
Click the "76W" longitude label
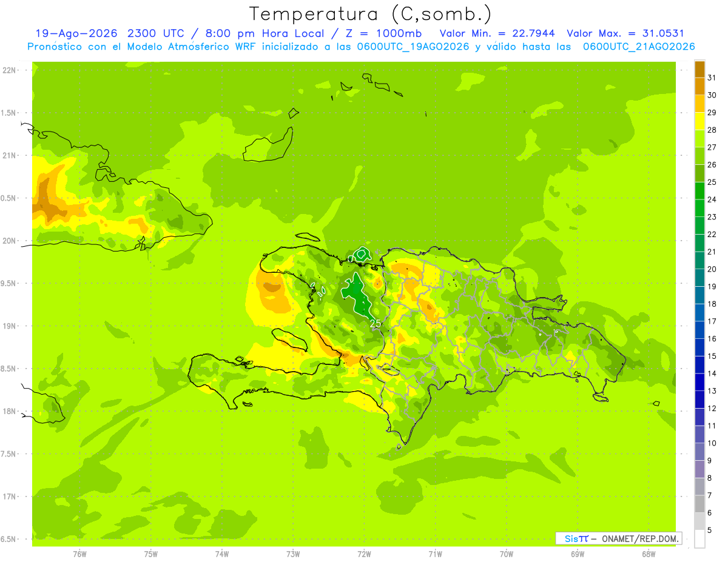(x=79, y=554)
